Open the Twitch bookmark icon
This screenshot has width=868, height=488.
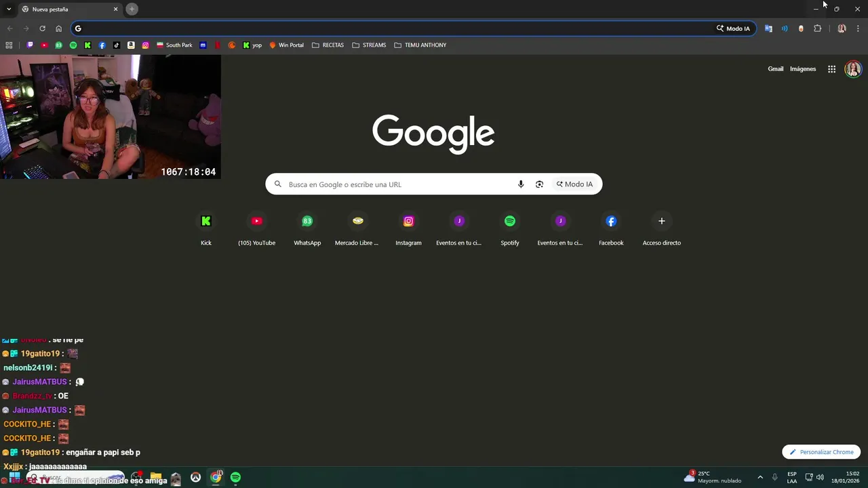(30, 45)
